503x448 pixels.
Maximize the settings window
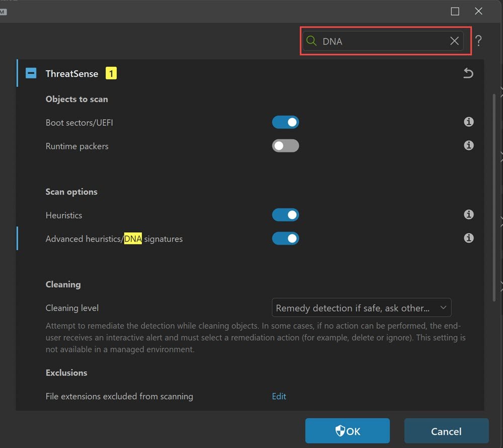pyautogui.click(x=455, y=11)
